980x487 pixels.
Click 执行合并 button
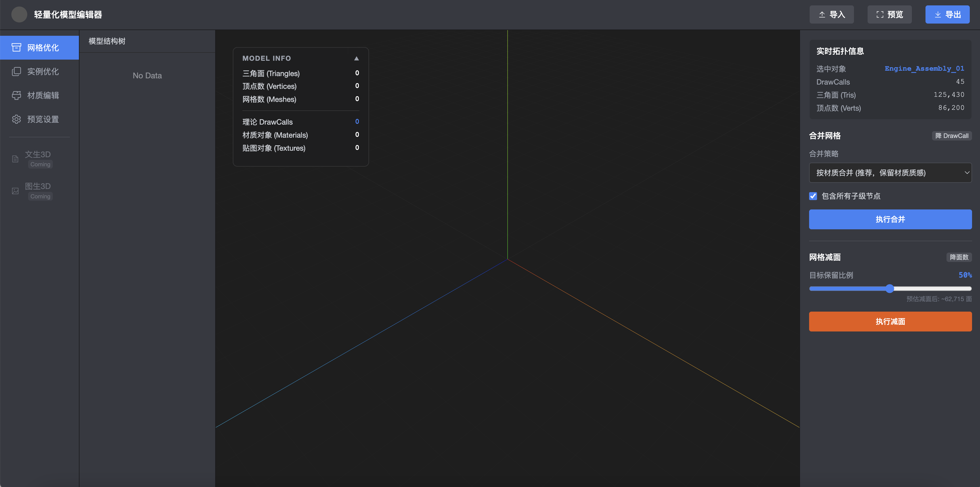coord(890,219)
